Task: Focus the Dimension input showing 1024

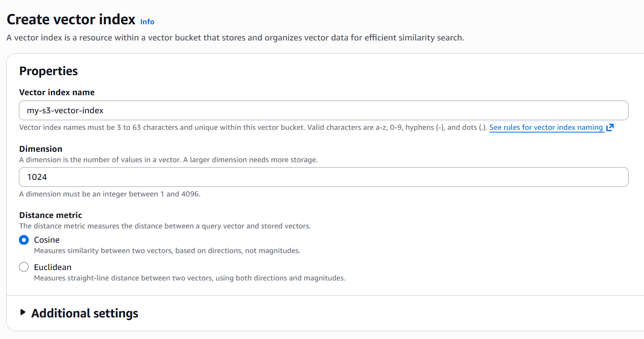Action: (x=323, y=177)
